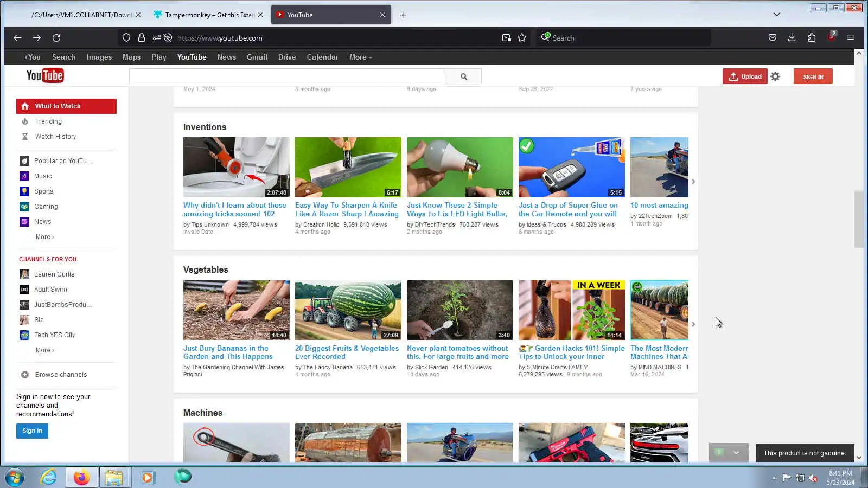Open the Windows Start menu
This screenshot has width=868, height=488.
pos(15,477)
